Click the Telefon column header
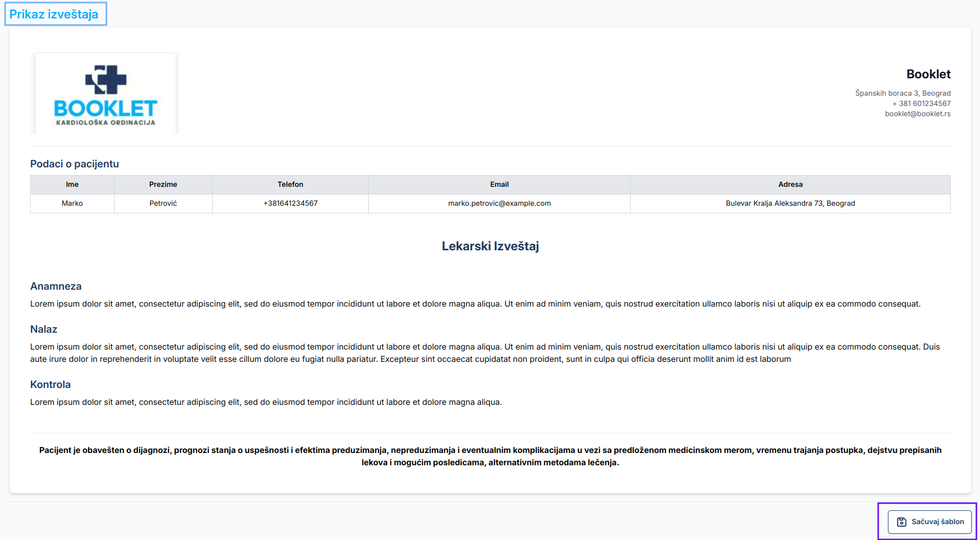Screen dimensions: 980x540 290,184
